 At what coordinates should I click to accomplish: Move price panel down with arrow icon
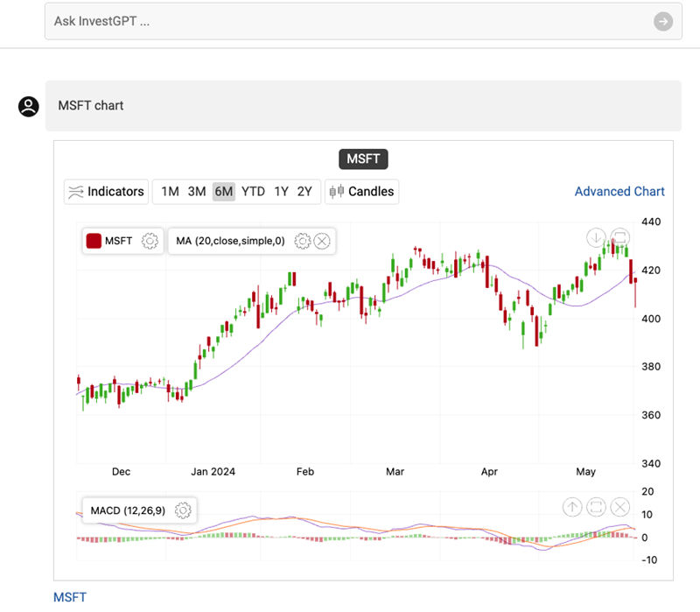coord(596,236)
